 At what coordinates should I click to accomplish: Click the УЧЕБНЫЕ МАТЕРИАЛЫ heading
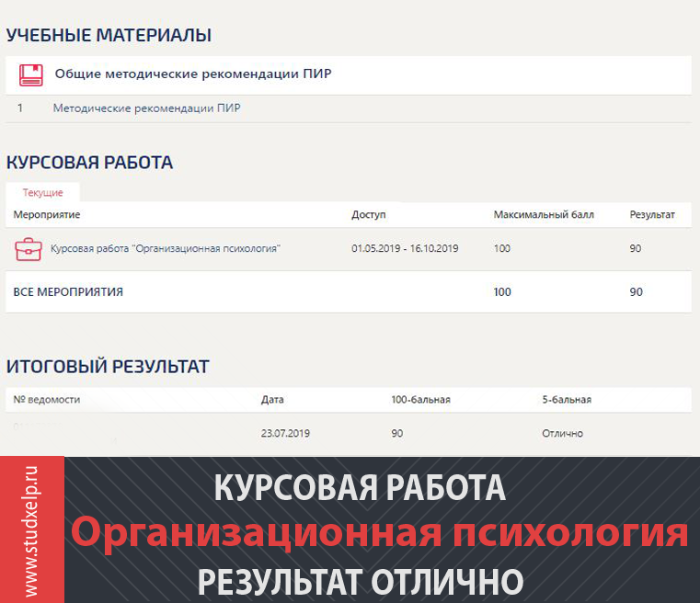(x=109, y=35)
